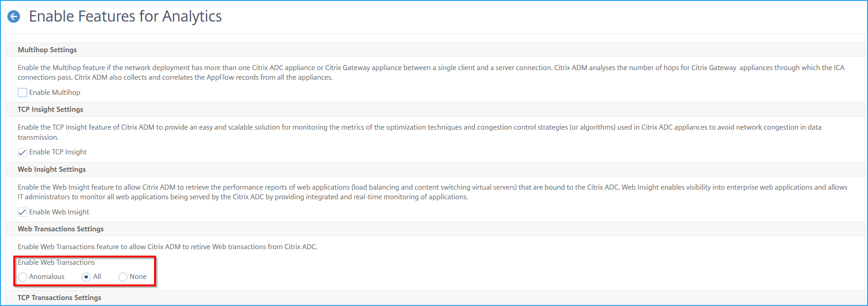Uncheck the Enable TCP Insight checkbox
The height and width of the screenshot is (306, 868).
[22, 152]
